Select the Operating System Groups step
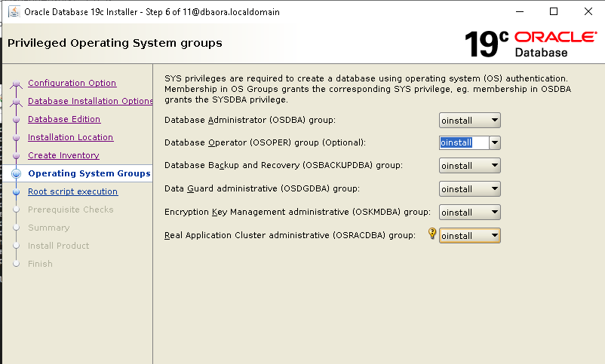Screen dimensions: 605x364 click(x=89, y=173)
